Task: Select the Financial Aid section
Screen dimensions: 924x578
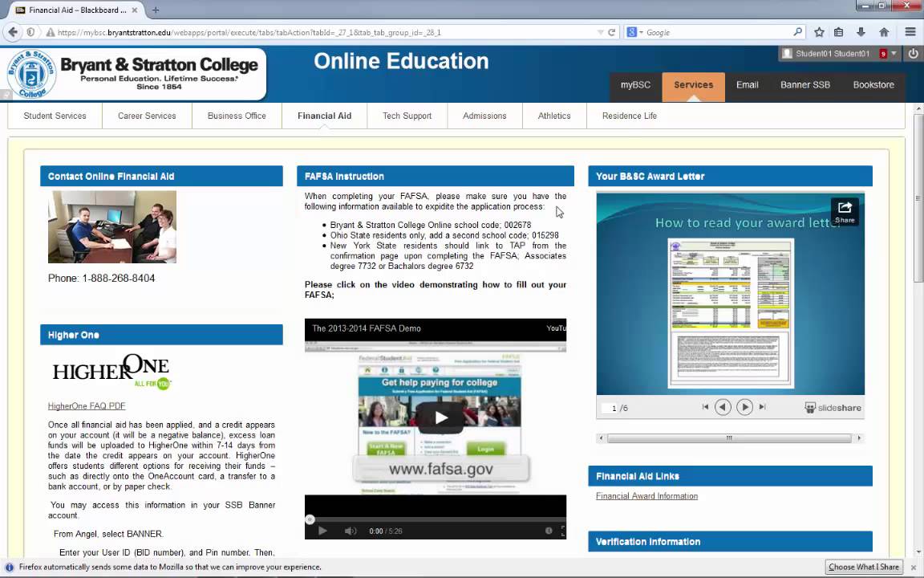Action: [x=325, y=116]
